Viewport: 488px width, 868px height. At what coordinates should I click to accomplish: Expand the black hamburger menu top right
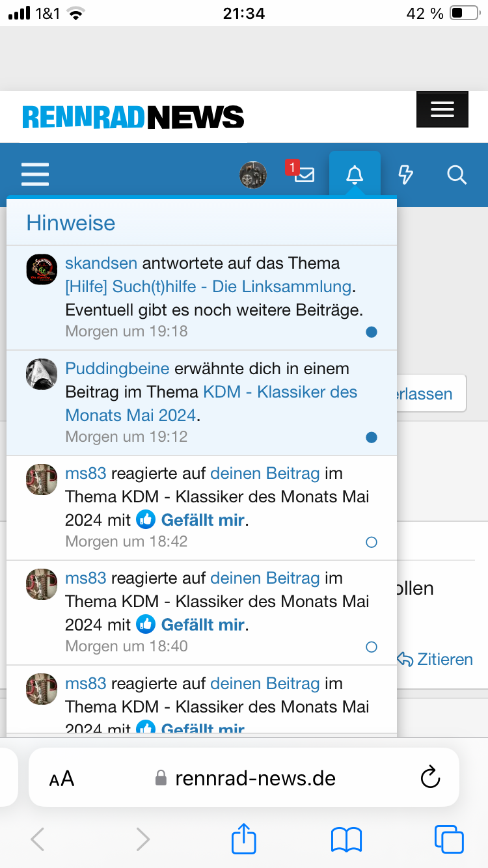442,109
